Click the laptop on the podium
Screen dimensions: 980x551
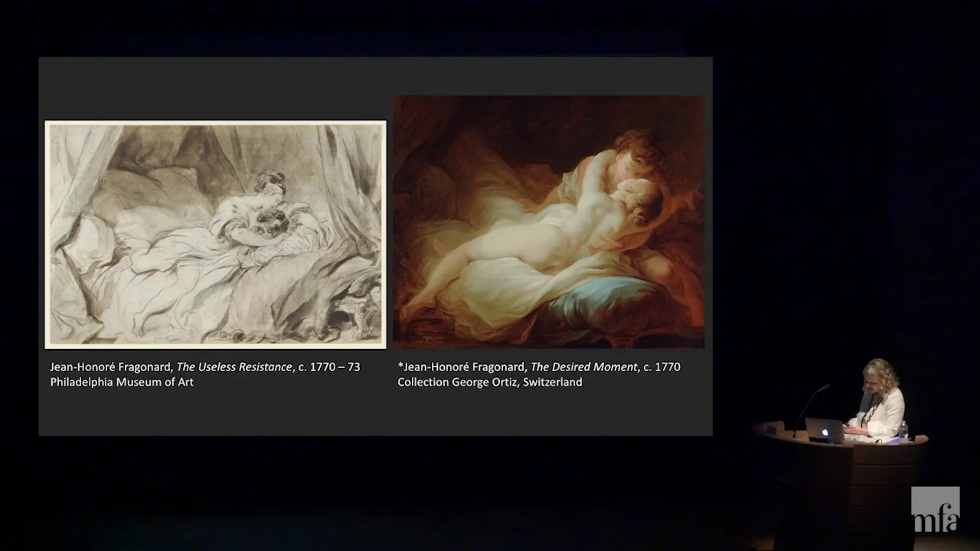[x=825, y=430]
